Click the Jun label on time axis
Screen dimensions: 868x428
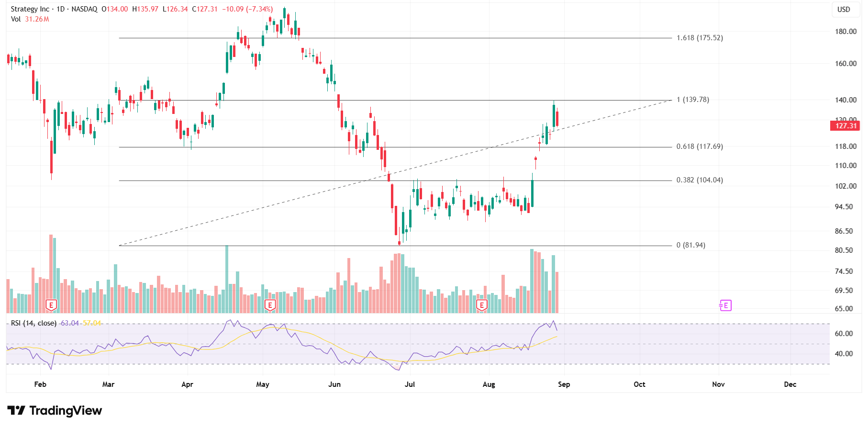[x=334, y=384]
